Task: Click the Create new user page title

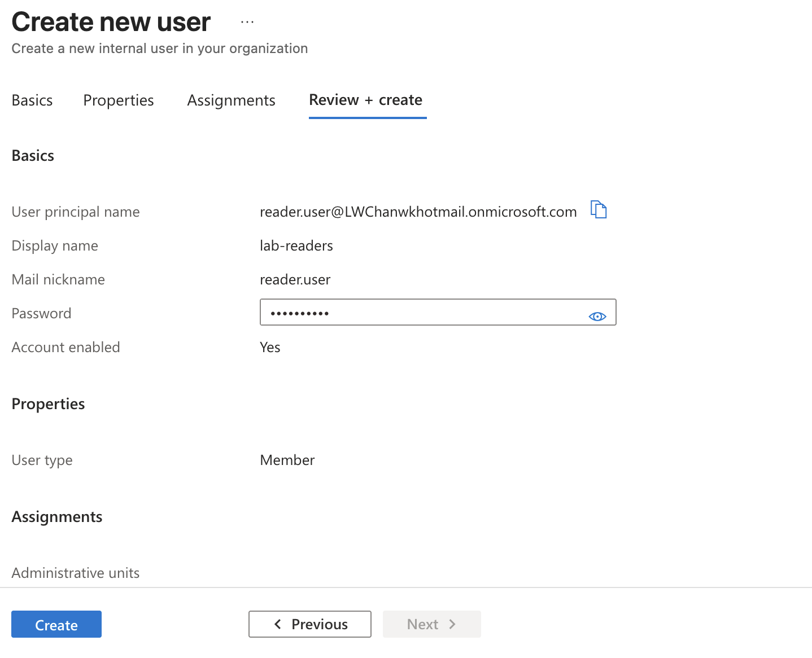Action: click(111, 22)
